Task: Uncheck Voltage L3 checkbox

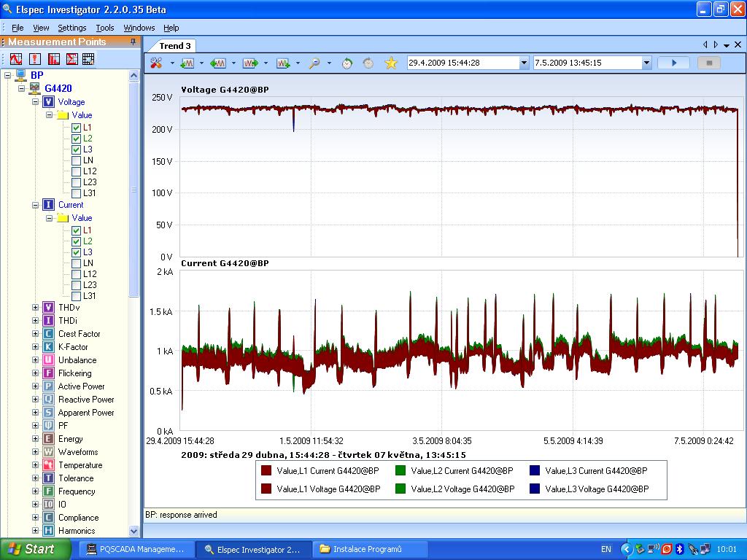Action: click(x=76, y=149)
